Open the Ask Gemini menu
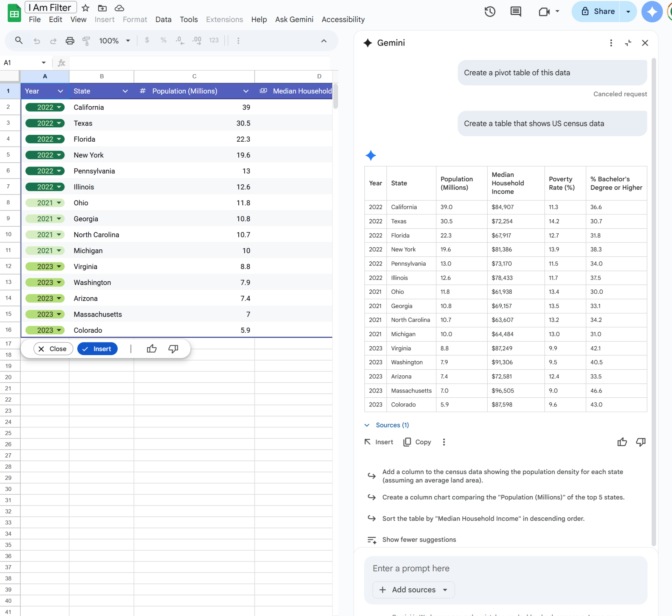 click(294, 20)
